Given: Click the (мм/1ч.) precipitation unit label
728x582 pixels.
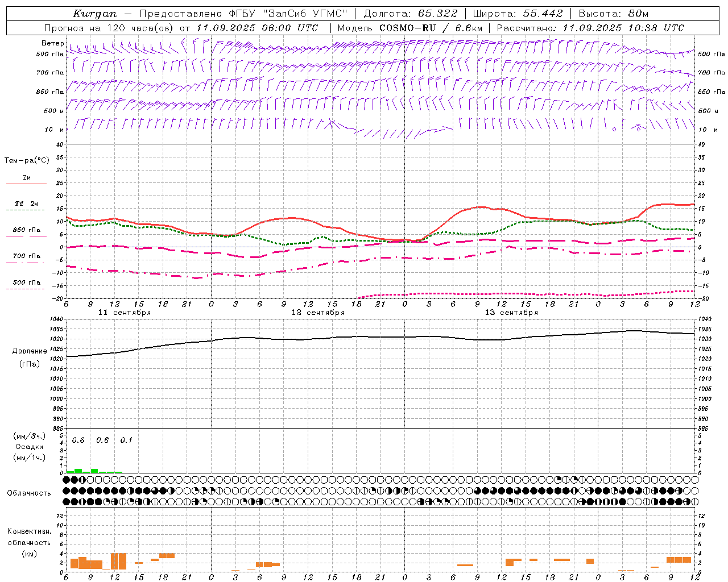Looking at the screenshot, I should click(x=30, y=458).
